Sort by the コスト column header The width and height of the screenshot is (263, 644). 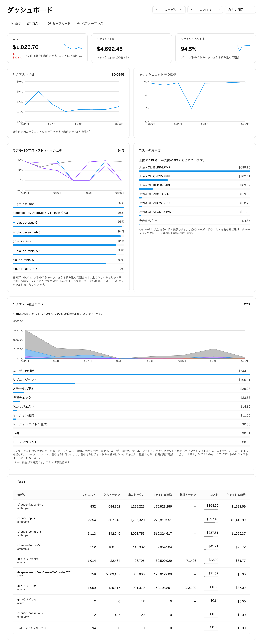[x=214, y=495]
